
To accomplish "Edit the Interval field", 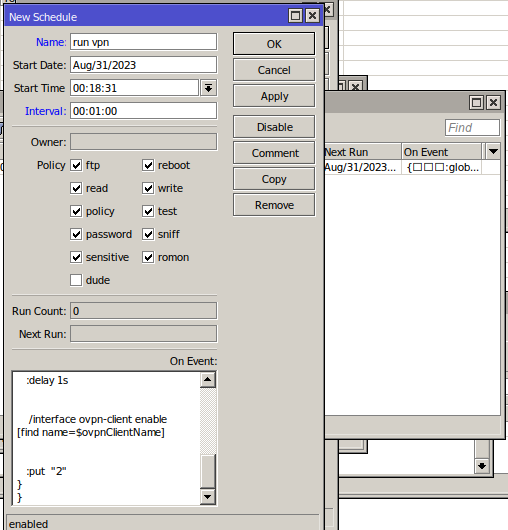I will point(143,111).
